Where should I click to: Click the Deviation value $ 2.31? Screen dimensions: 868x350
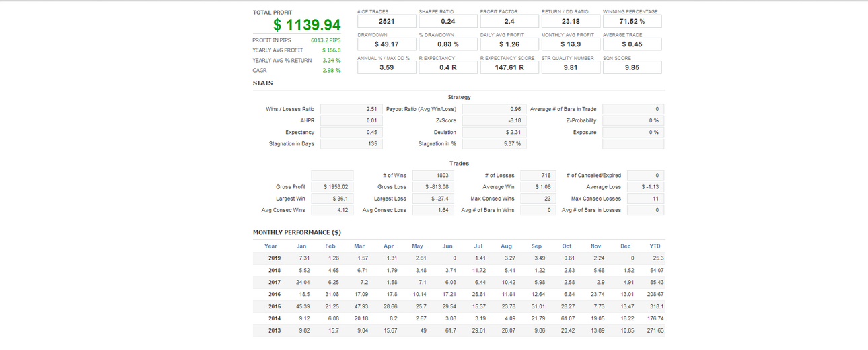(x=493, y=132)
